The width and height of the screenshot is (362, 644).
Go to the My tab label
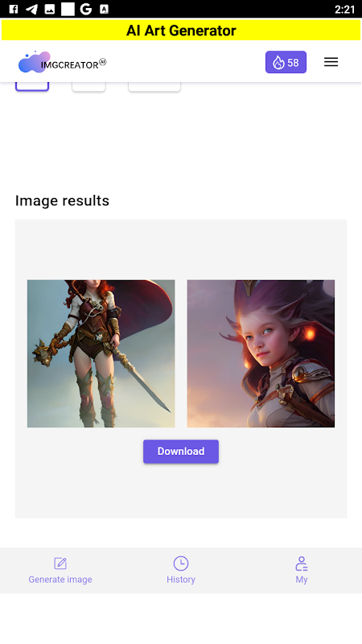pos(302,580)
